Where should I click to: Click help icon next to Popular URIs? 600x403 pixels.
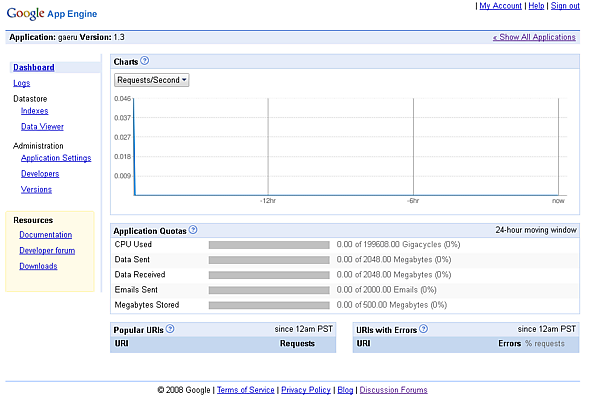(x=170, y=328)
